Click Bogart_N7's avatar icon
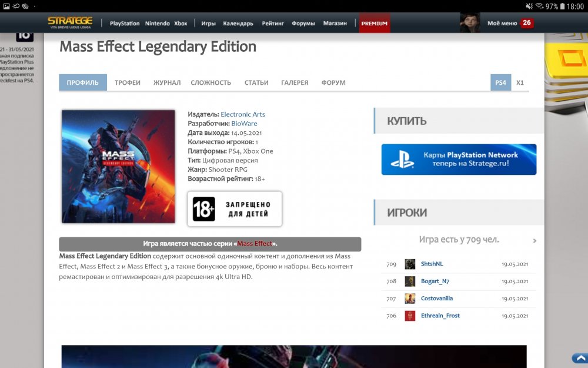 tap(409, 281)
